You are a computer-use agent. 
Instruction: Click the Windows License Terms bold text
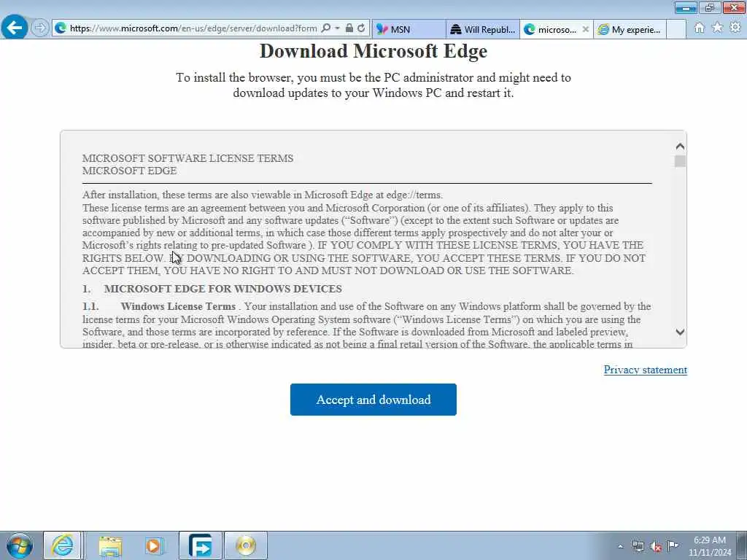(178, 306)
